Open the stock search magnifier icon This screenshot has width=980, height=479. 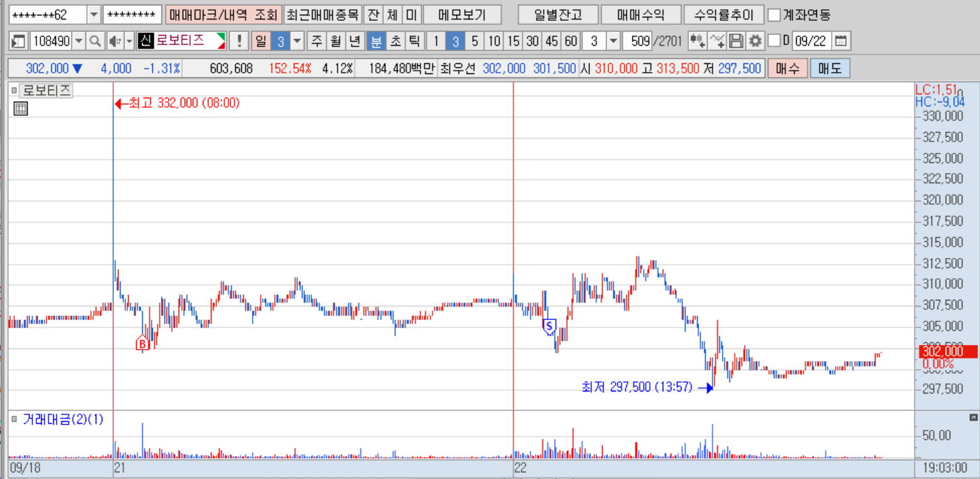pyautogui.click(x=95, y=41)
